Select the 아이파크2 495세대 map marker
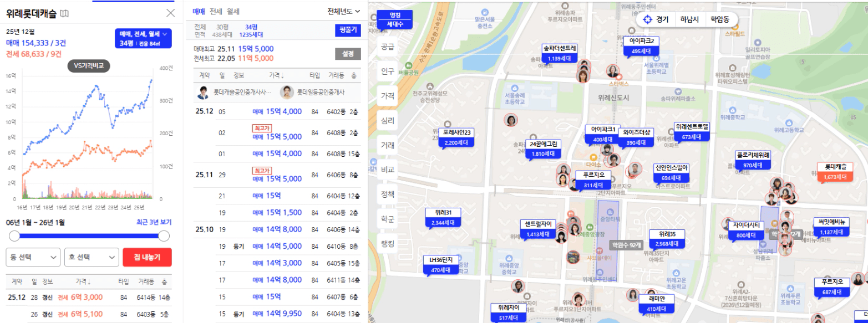 [641, 46]
